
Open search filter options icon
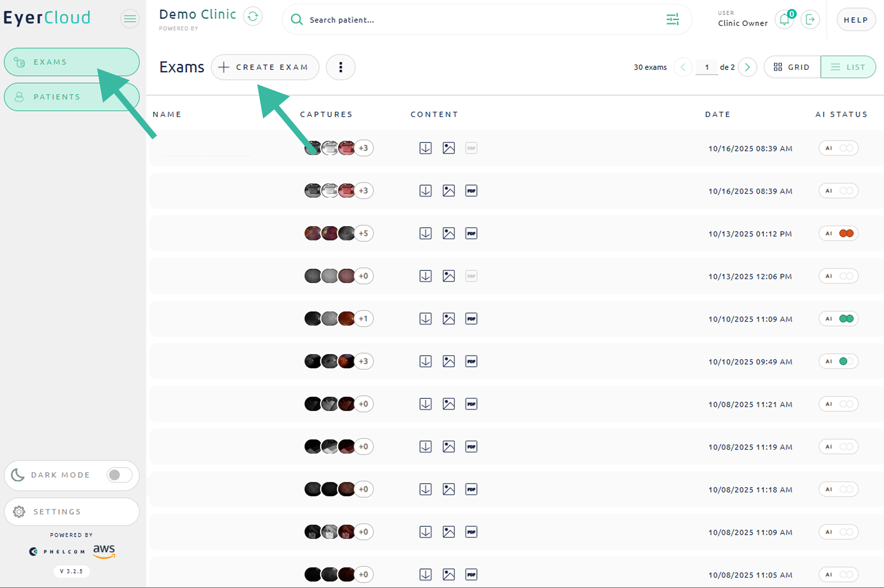(x=672, y=20)
